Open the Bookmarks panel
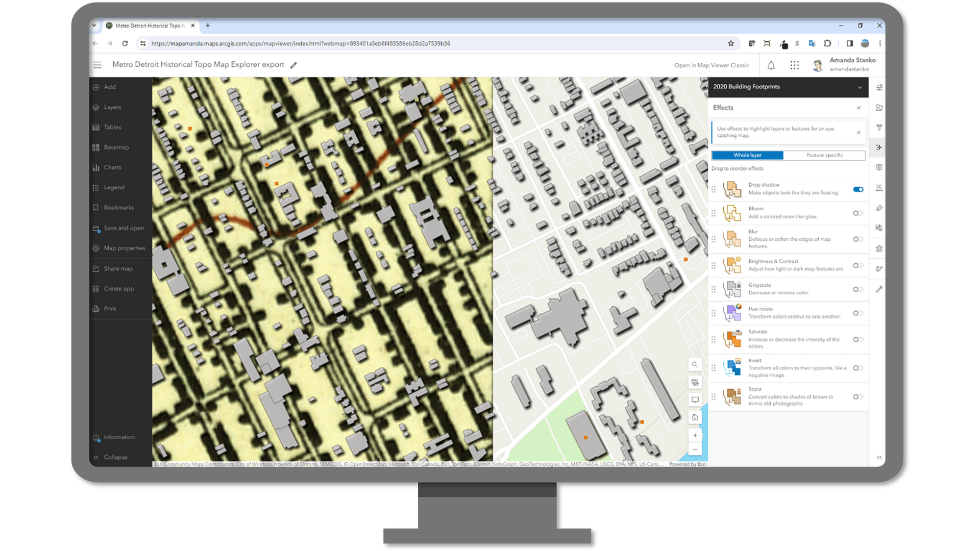The image size is (980, 551). 118,208
